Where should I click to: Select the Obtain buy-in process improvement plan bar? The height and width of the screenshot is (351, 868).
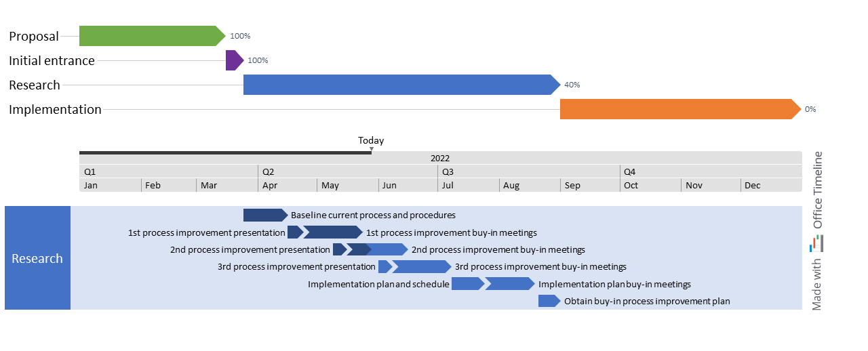coord(549,301)
